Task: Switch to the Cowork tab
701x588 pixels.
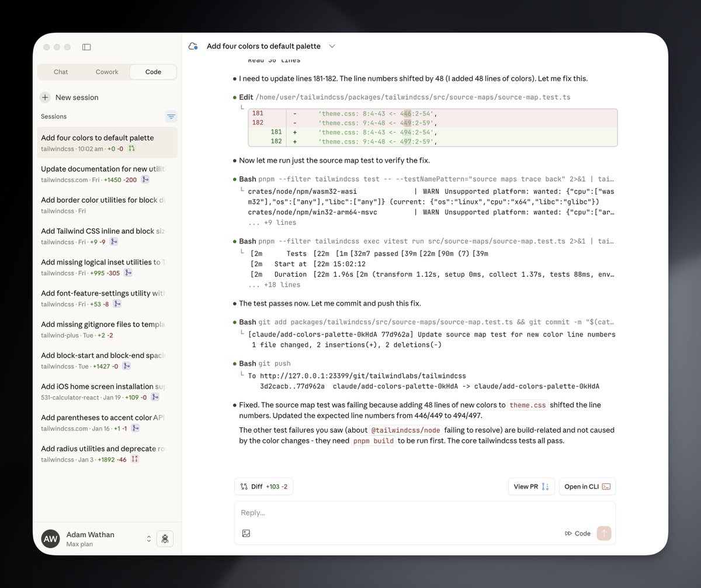Action: point(107,72)
